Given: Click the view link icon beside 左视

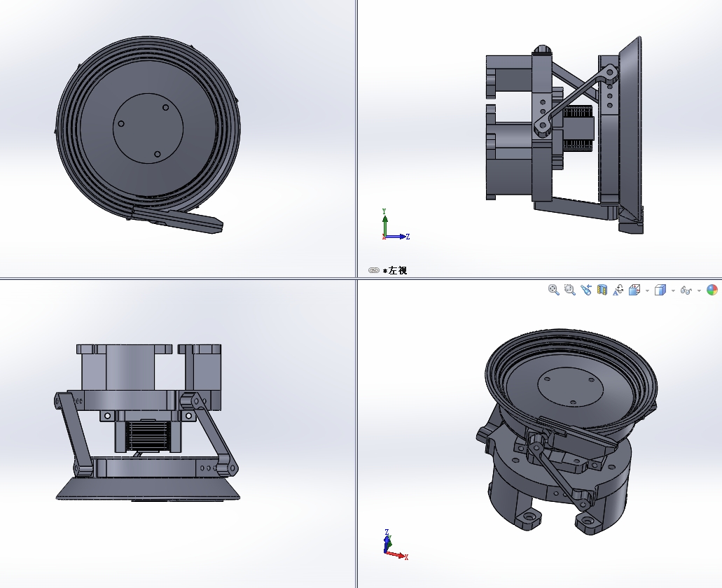Looking at the screenshot, I should tap(373, 270).
